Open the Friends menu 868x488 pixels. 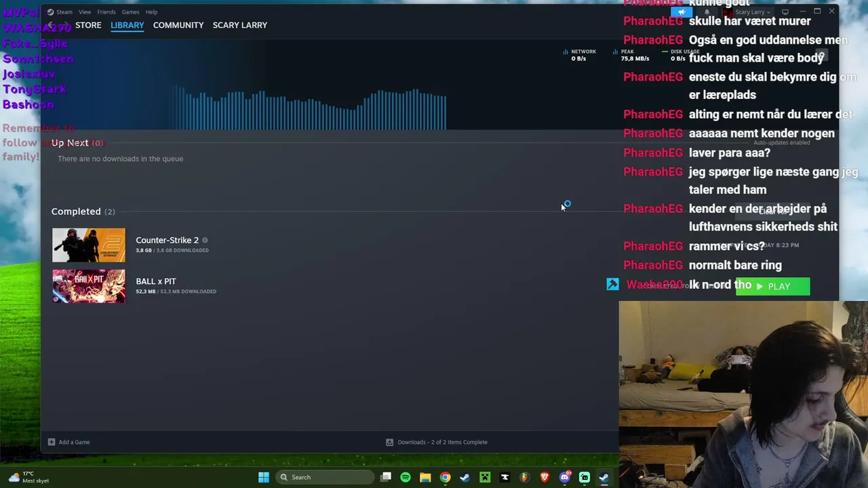[106, 12]
